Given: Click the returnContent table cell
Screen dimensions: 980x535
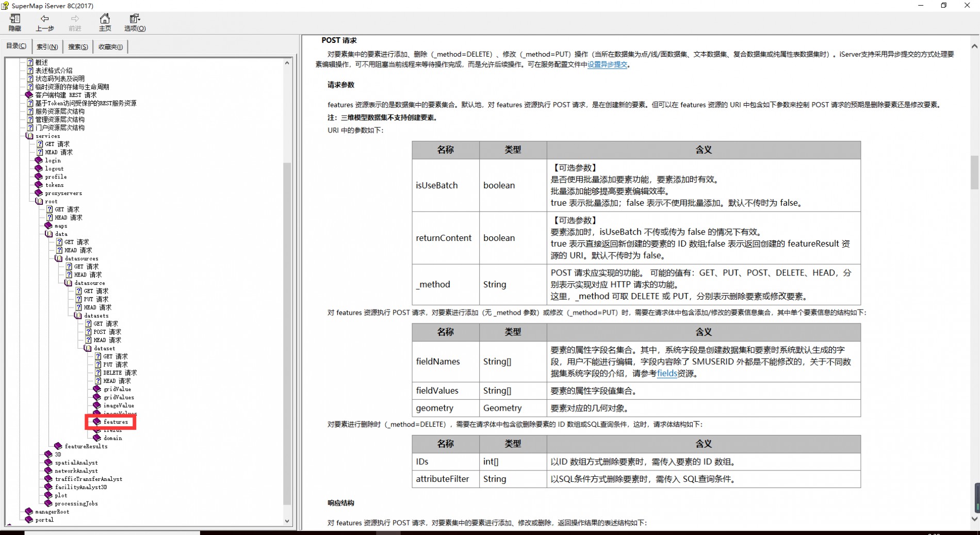Looking at the screenshot, I should coord(446,238).
